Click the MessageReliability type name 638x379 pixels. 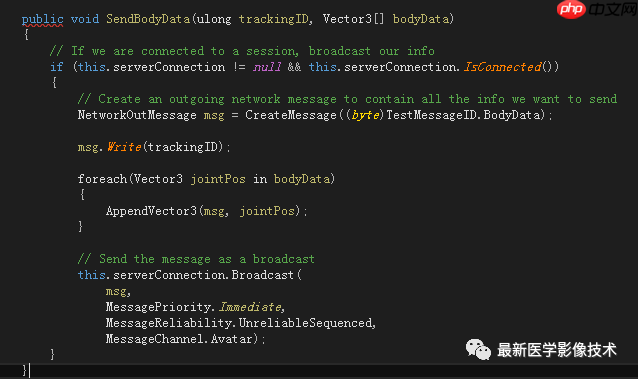click(x=169, y=323)
